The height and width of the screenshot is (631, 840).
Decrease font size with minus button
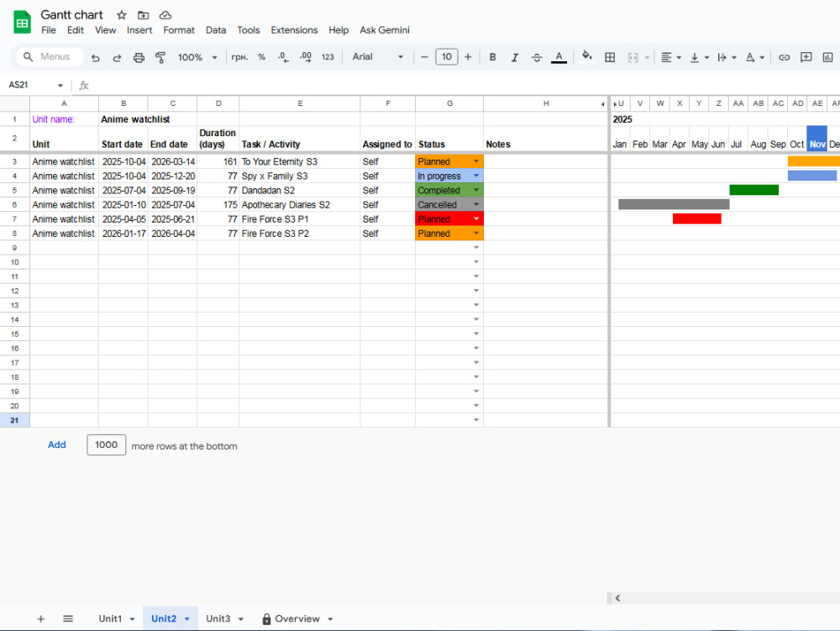click(424, 57)
